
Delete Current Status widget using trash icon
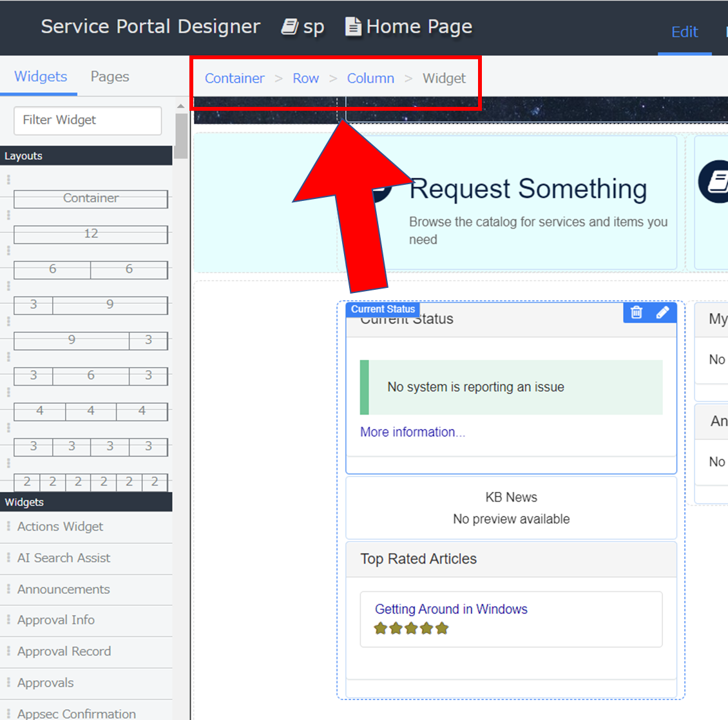coord(636,312)
